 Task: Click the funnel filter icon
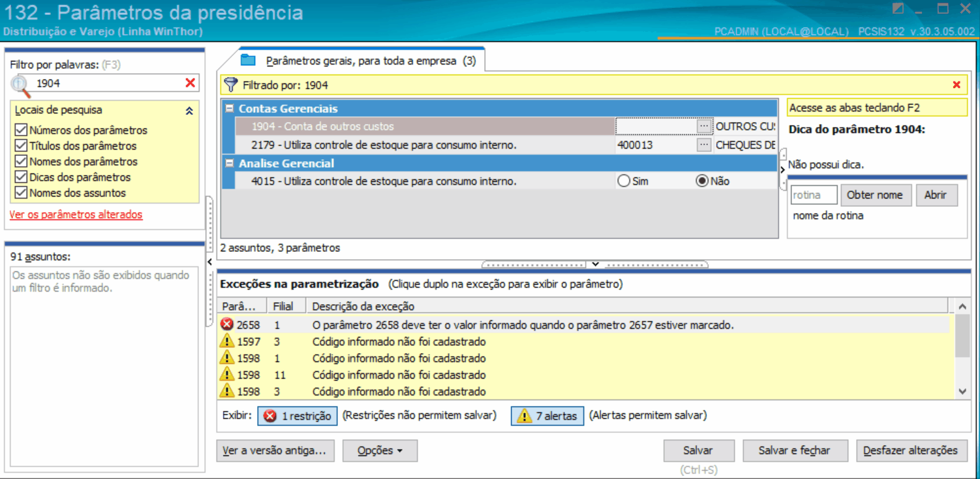[230, 85]
